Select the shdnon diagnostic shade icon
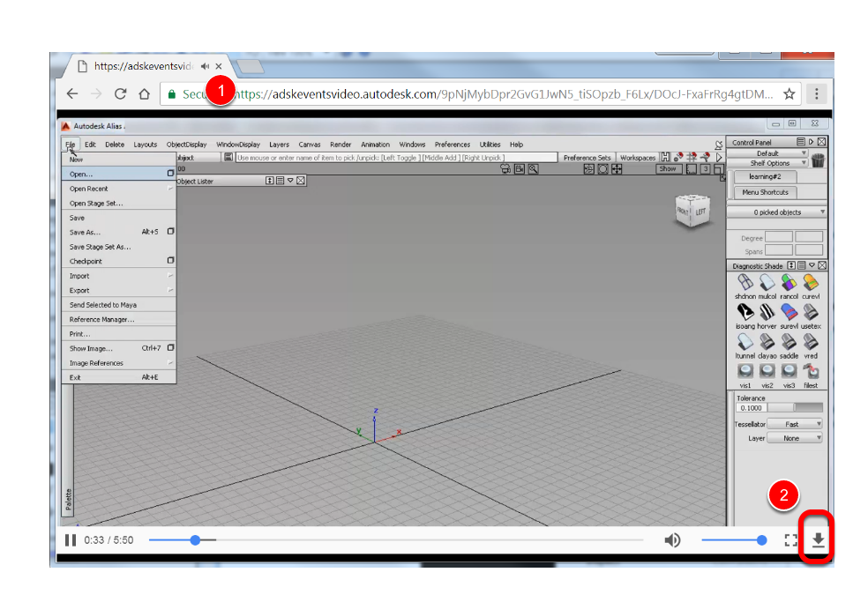This screenshot has height=602, width=868. [745, 283]
